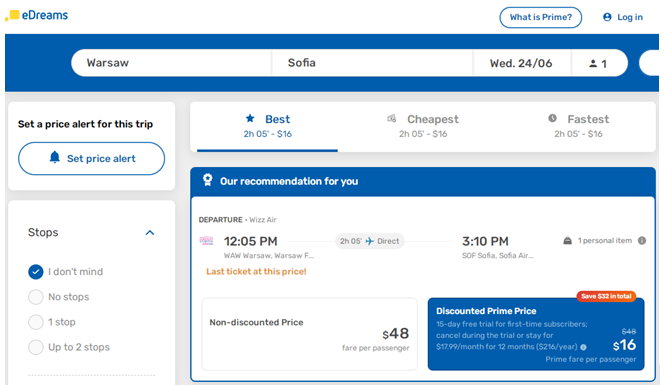
Task: Click the Wizz Air airline logo
Action: pyautogui.click(x=206, y=241)
